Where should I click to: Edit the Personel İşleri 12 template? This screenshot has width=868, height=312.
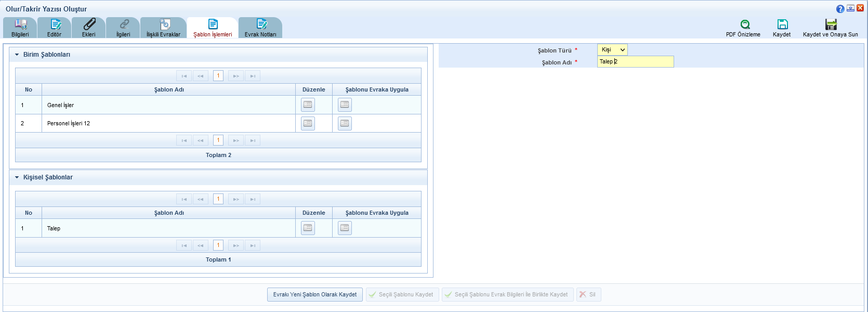(308, 123)
